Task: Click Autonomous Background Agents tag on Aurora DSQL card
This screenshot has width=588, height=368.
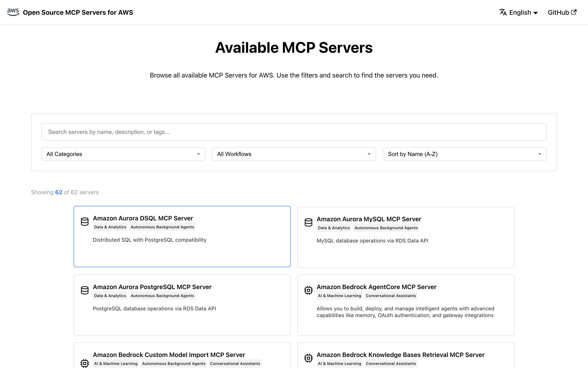Action: click(162, 227)
